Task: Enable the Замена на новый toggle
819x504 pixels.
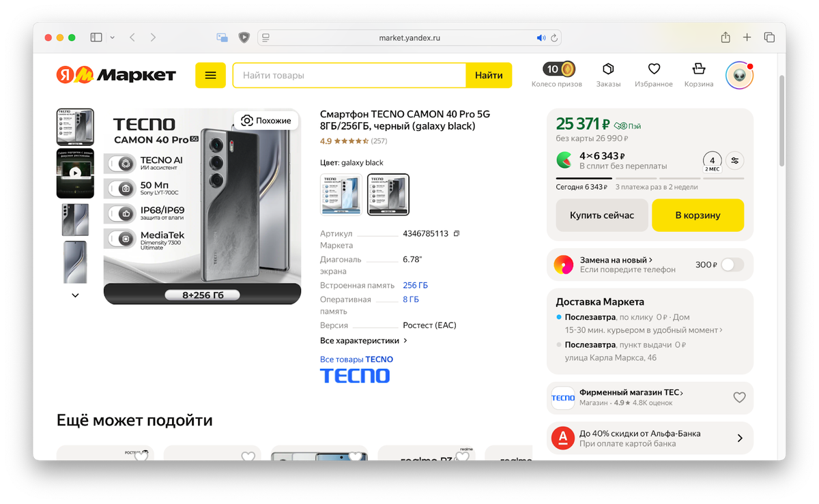Action: [732, 265]
